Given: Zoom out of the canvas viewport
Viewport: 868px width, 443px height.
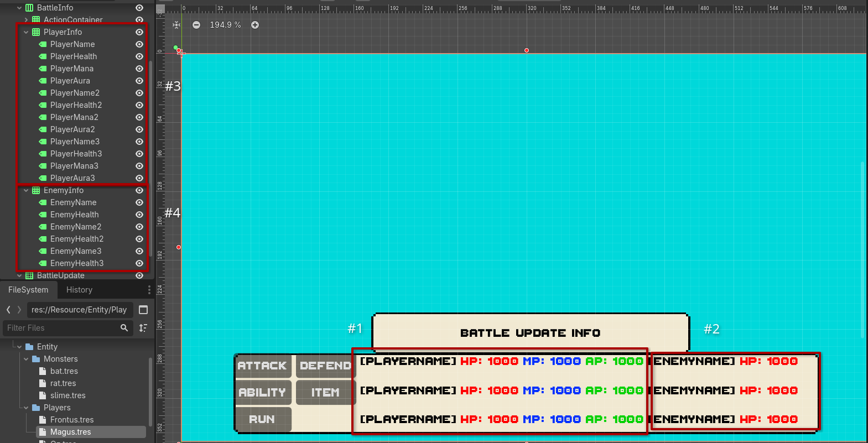Looking at the screenshot, I should (196, 25).
